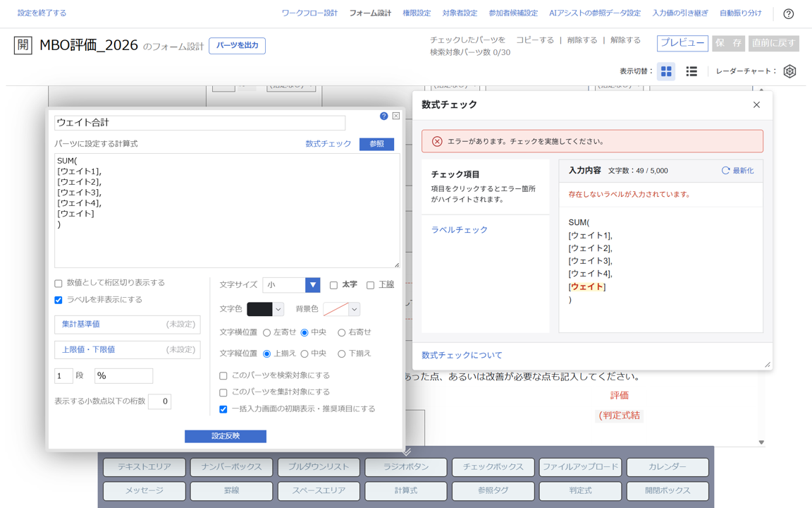Viewport: 812px width, 508px height.
Task: Click the blue help icon in ウェイト合計 dialog
Action: click(383, 116)
